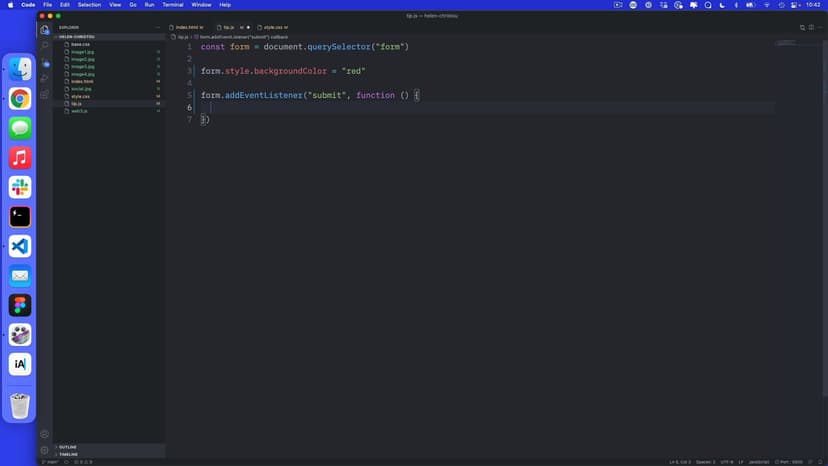This screenshot has height=466, width=828.
Task: Open index.html in the file explorer
Action: [82, 81]
